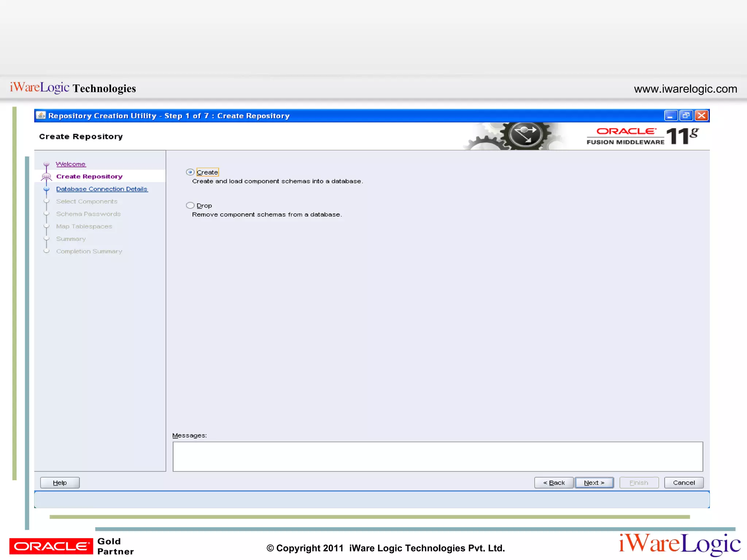Click the Database Connection Details node bullet

[46, 189]
